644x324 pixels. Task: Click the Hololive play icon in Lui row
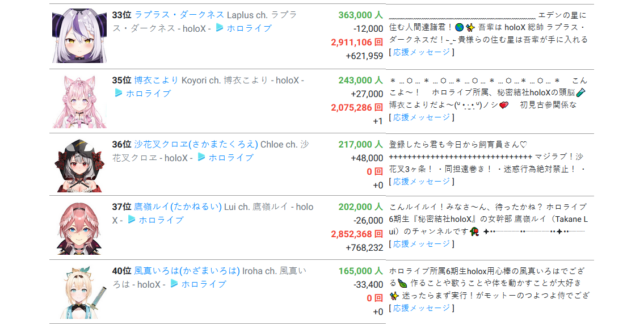132,220
